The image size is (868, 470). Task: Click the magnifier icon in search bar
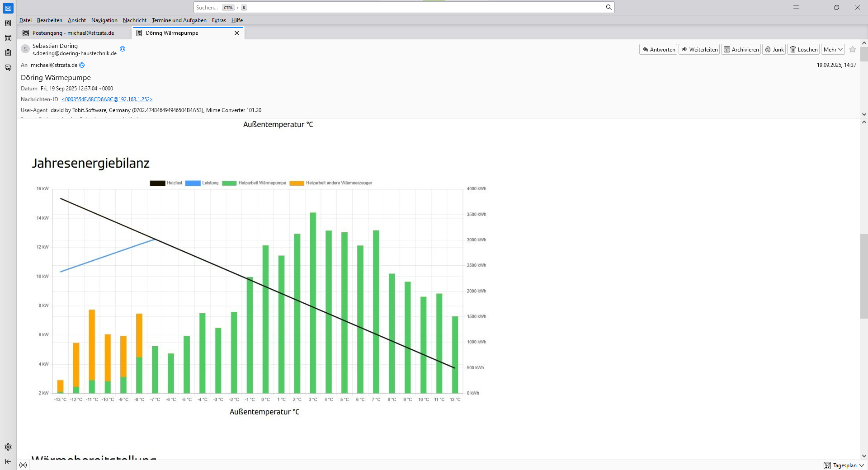coord(609,7)
